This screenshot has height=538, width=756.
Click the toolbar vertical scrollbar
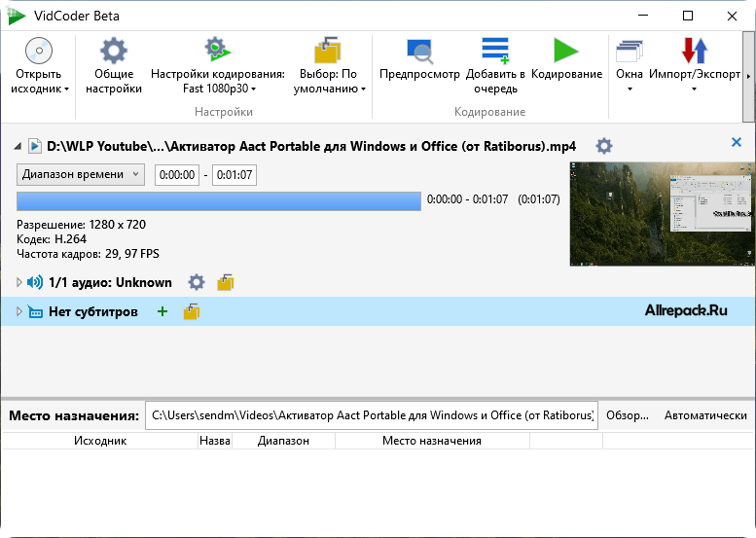(749, 77)
